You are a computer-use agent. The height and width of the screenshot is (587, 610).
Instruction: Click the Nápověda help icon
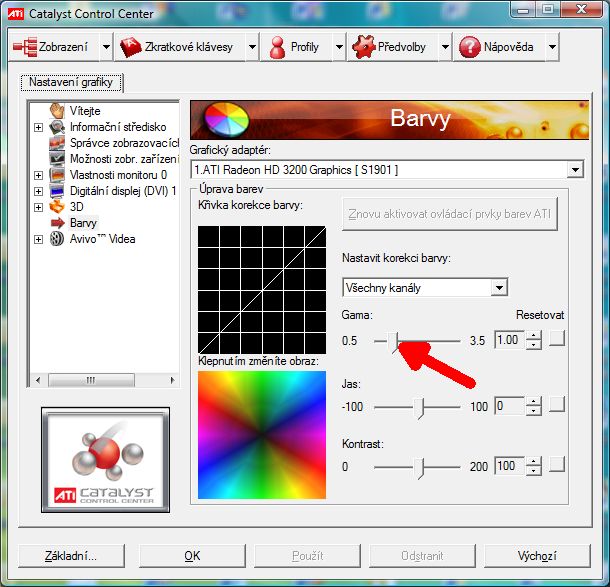tap(470, 47)
